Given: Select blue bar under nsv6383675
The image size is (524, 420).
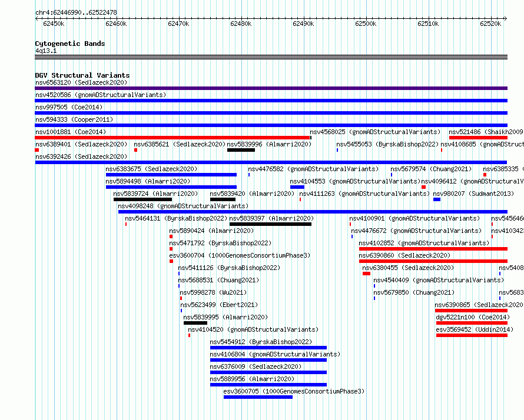Looking at the screenshot, I should click(171, 175).
